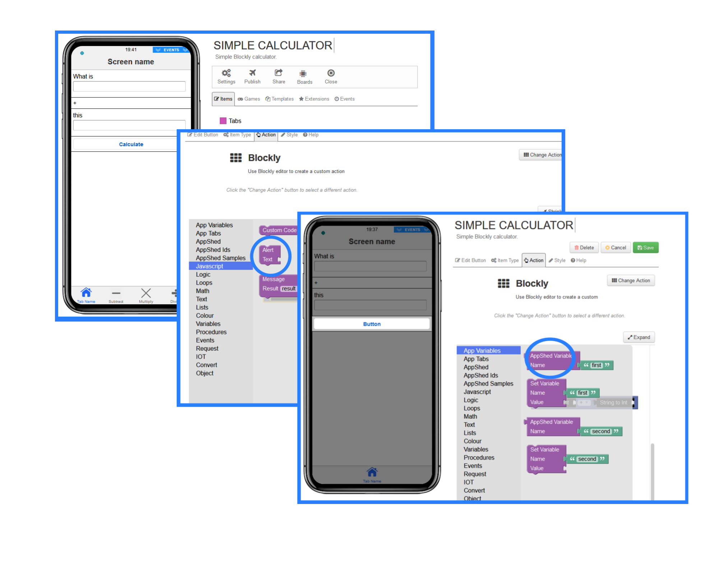Open the Help tab in front window
The width and height of the screenshot is (728, 565).
coord(578,260)
